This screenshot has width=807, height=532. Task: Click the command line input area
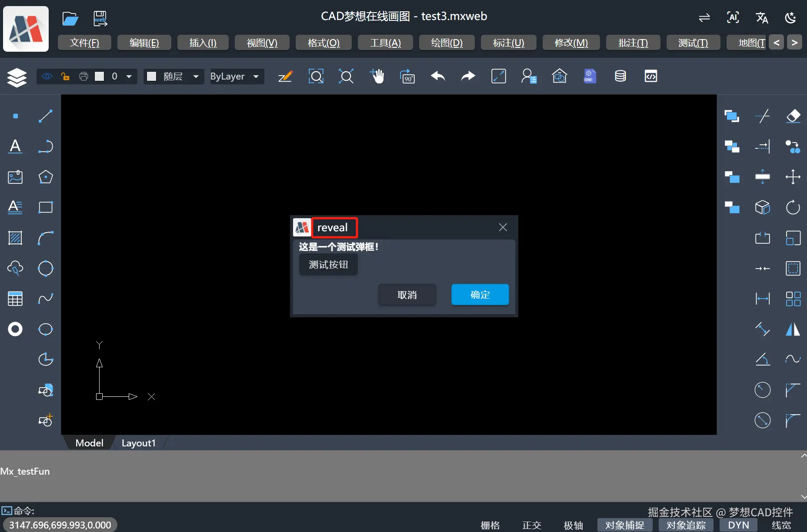[x=174, y=511]
